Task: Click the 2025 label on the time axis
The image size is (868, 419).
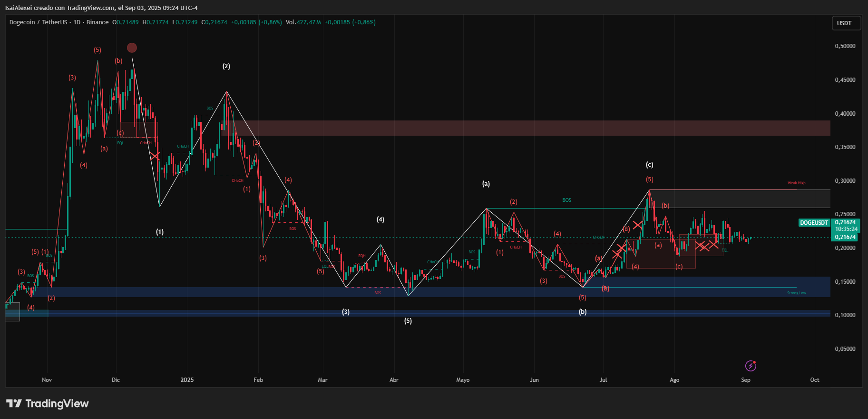Action: click(187, 380)
